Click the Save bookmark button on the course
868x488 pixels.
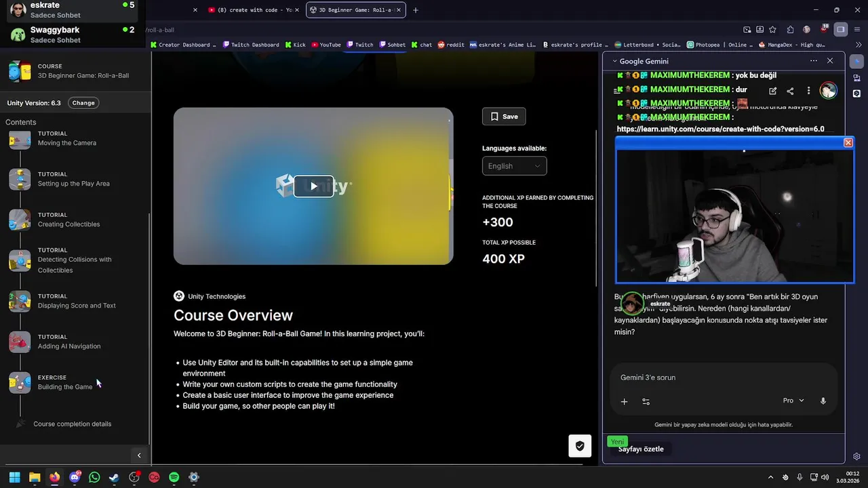(504, 117)
